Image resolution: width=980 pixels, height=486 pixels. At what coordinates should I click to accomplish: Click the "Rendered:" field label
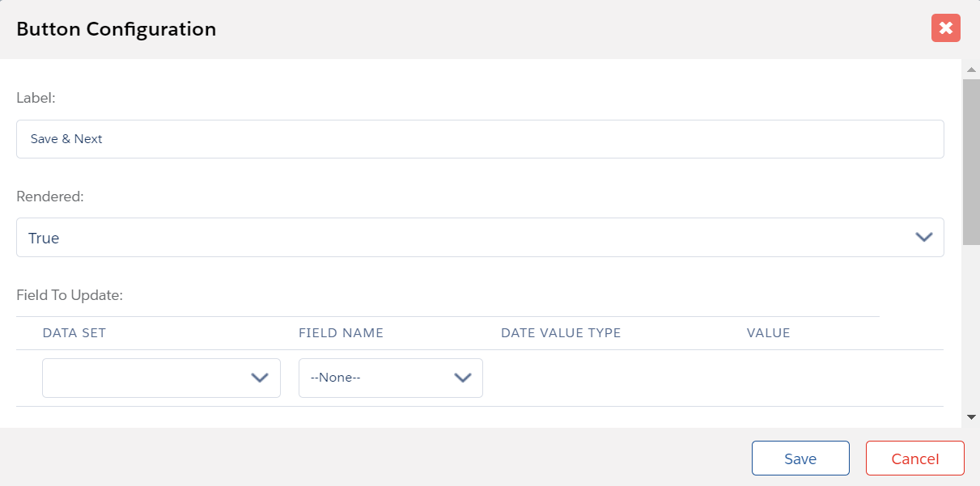[50, 197]
